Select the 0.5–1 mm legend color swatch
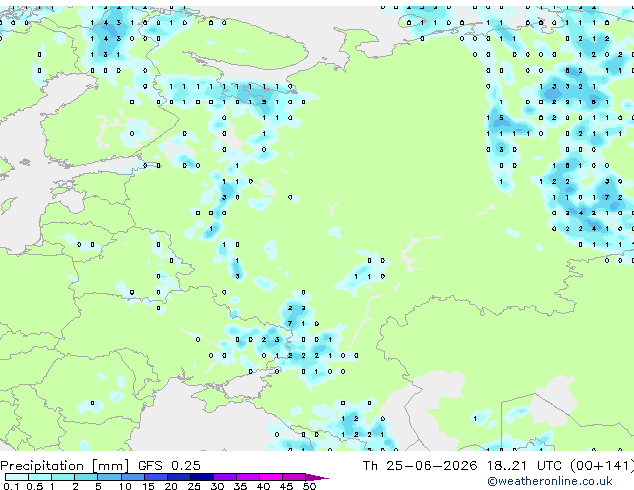The height and width of the screenshot is (490, 634). tap(40, 477)
